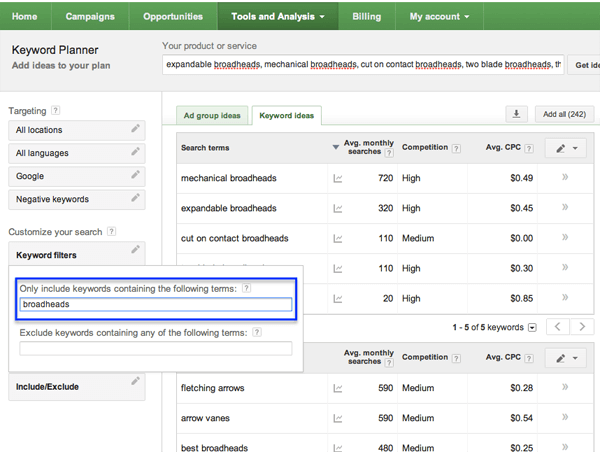Open Negative keywords setting

tap(77, 199)
